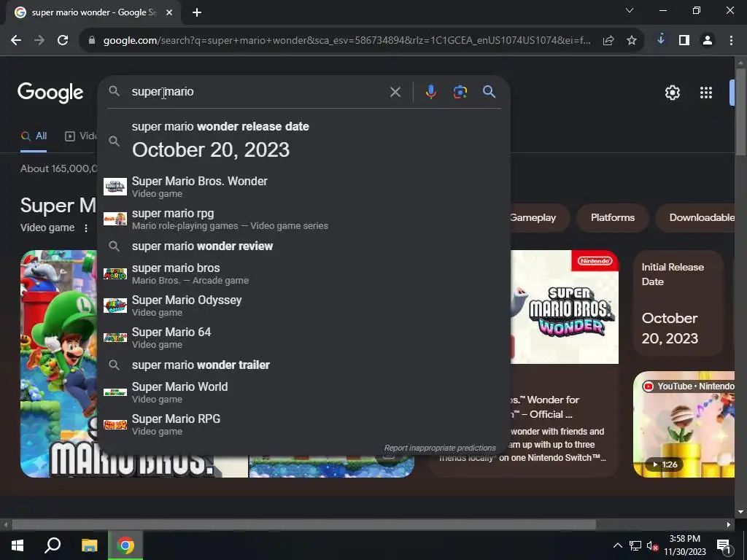The height and width of the screenshot is (560, 747).
Task: Open File Explorer from taskbar
Action: click(x=89, y=545)
